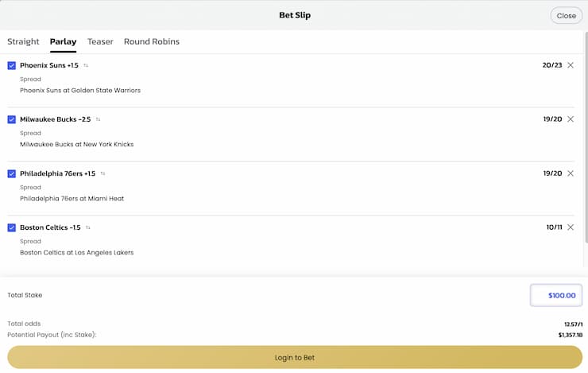The width and height of the screenshot is (588, 373).
Task: Switch to the Straight tab
Action: point(23,41)
